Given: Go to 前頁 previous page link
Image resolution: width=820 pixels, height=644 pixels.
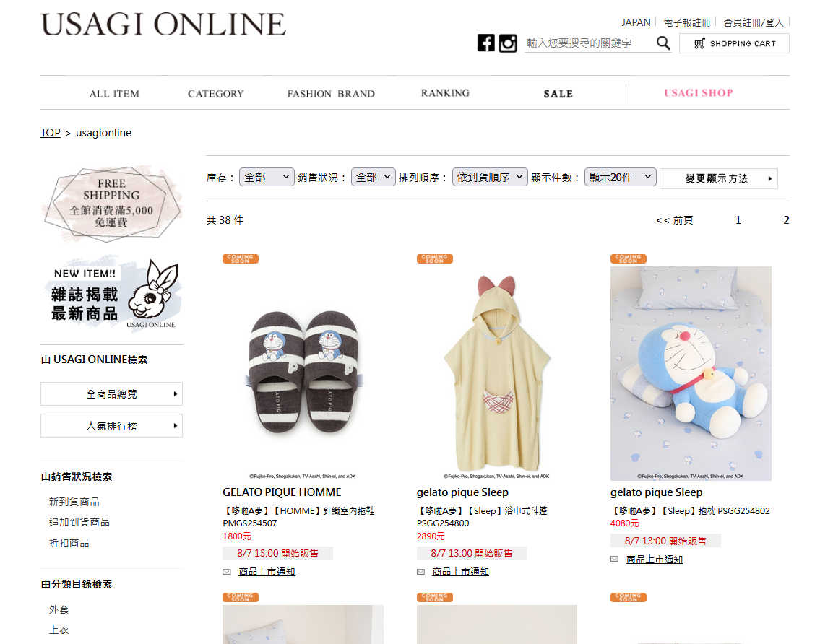Looking at the screenshot, I should point(674,220).
